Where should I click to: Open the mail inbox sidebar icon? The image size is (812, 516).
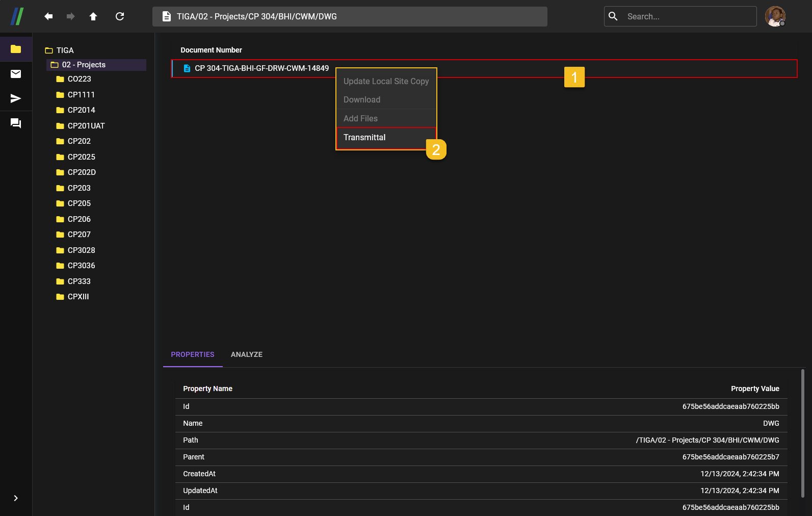tap(16, 74)
